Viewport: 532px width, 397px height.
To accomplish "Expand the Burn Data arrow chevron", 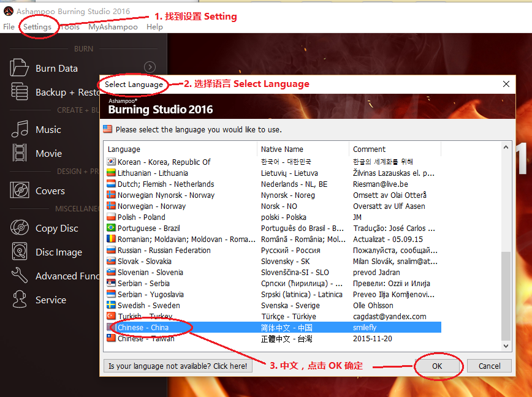I will (x=150, y=67).
